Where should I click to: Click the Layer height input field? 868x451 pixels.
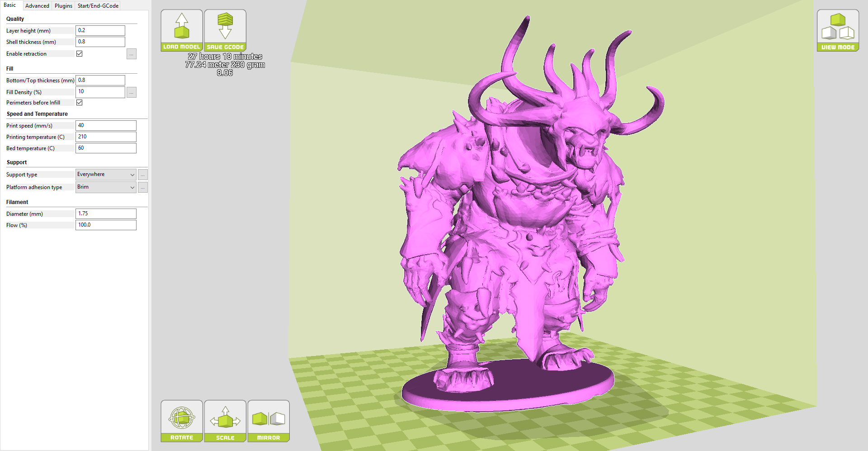tap(100, 30)
